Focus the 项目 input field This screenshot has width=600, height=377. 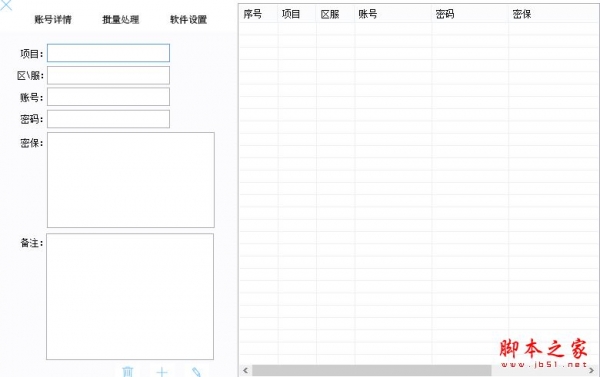(108, 53)
